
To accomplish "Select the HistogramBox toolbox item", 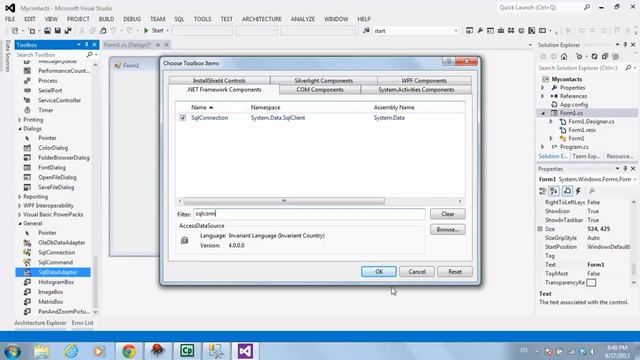I will [x=56, y=282].
